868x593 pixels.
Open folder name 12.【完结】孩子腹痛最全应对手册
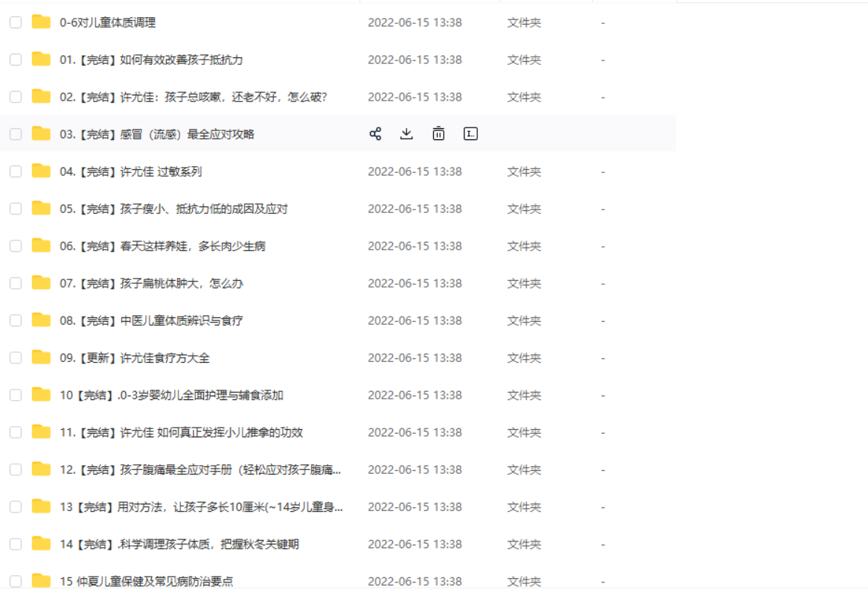pyautogui.click(x=200, y=469)
